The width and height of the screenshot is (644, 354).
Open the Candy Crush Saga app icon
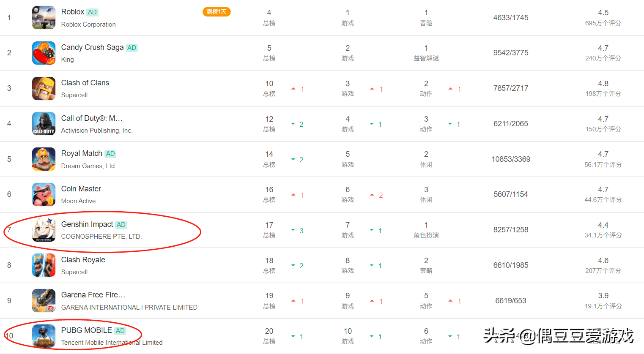pos(44,53)
